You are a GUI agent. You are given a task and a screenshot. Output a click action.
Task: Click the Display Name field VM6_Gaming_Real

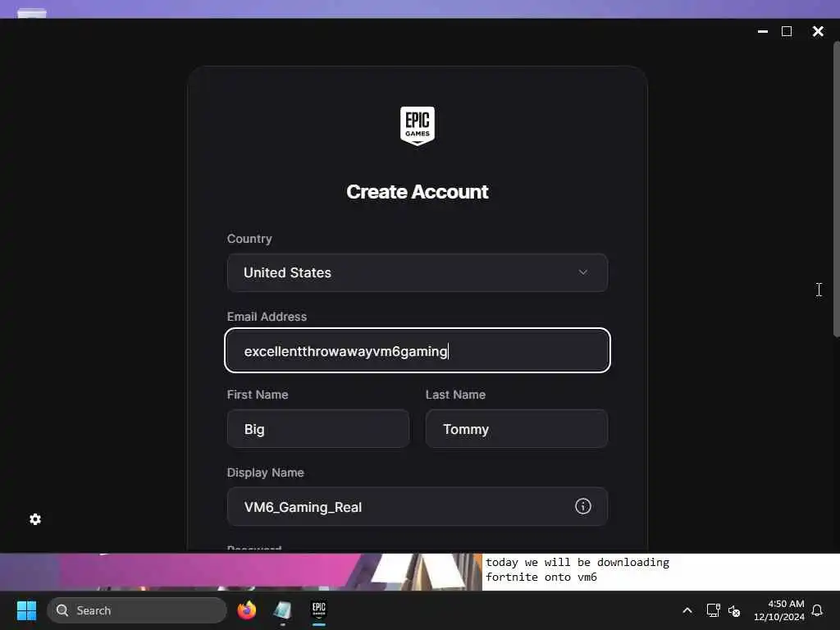click(x=418, y=507)
